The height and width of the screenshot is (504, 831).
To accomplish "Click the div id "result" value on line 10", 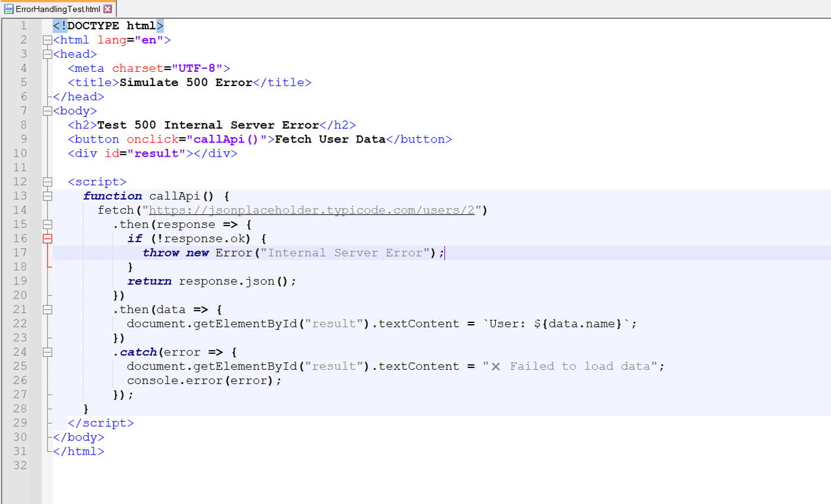I will tap(157, 154).
